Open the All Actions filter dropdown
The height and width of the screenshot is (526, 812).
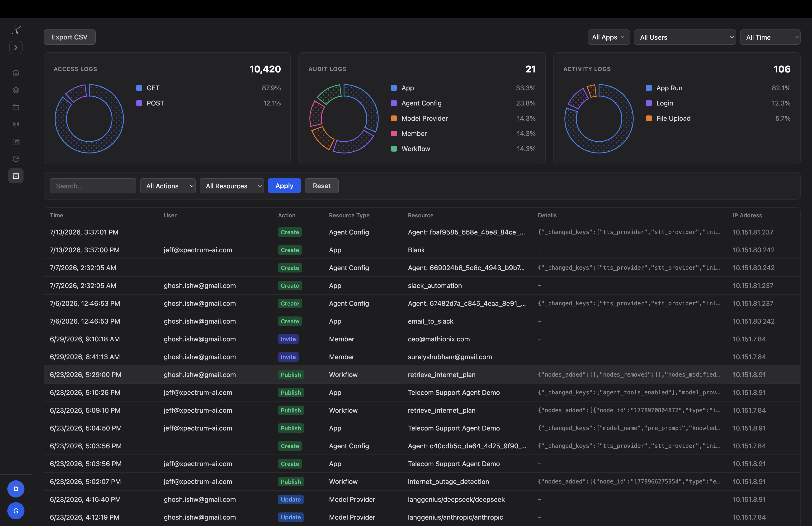(x=168, y=186)
